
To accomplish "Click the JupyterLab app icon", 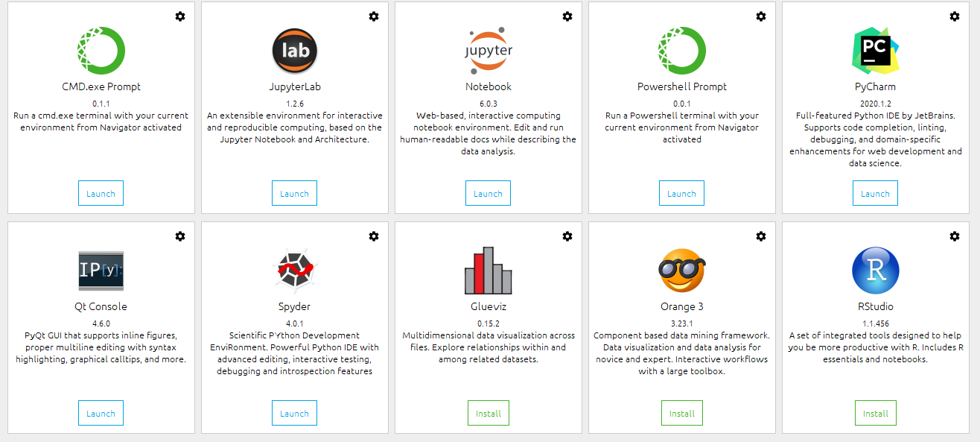I will [294, 51].
